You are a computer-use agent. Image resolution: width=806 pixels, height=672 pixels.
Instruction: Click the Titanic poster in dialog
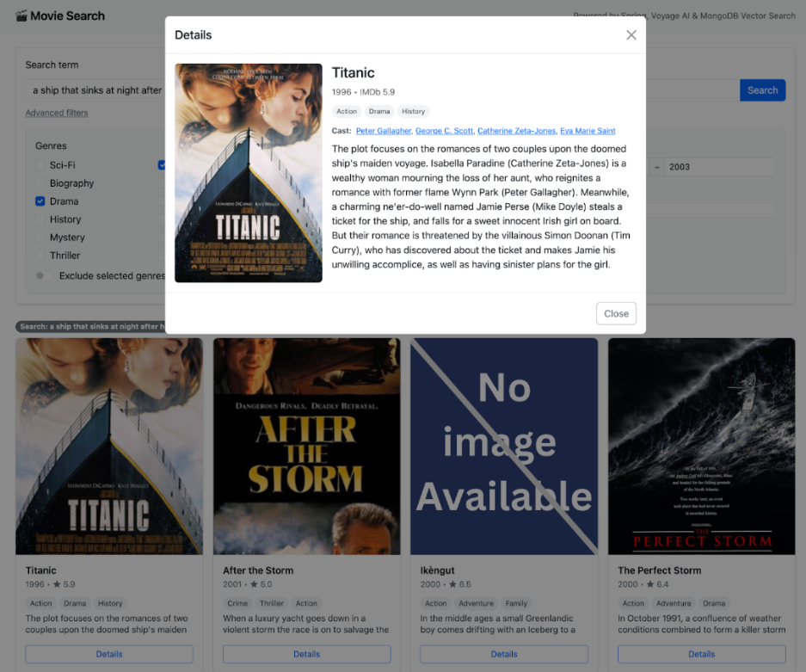click(249, 173)
